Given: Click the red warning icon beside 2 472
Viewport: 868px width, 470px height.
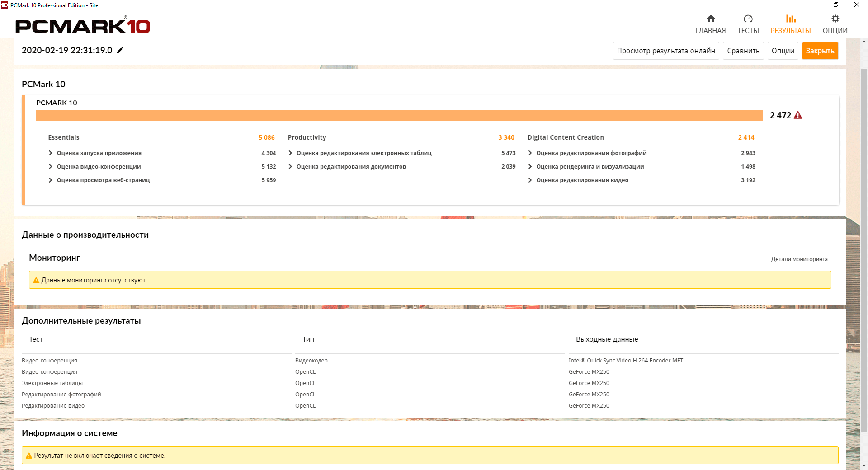Looking at the screenshot, I should tap(798, 115).
